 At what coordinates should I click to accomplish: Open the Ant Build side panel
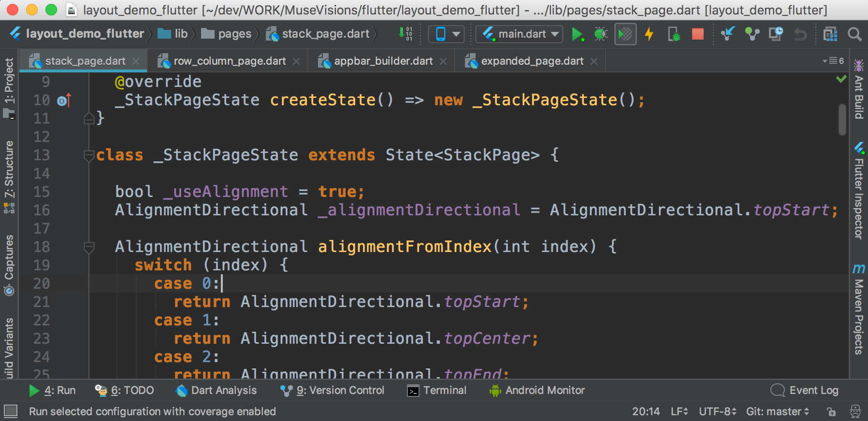[x=859, y=89]
